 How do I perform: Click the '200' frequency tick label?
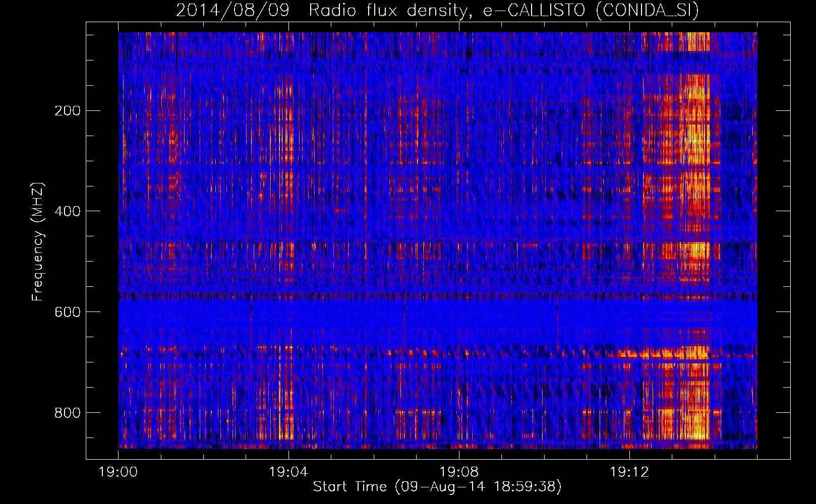68,110
